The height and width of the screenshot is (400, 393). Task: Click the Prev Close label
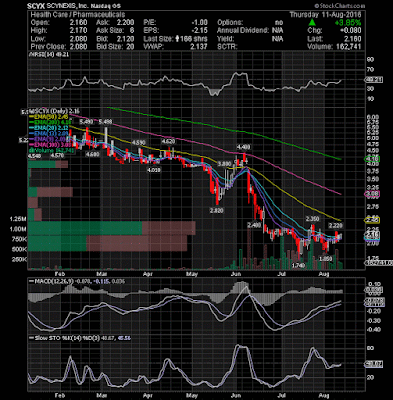(x=49, y=47)
